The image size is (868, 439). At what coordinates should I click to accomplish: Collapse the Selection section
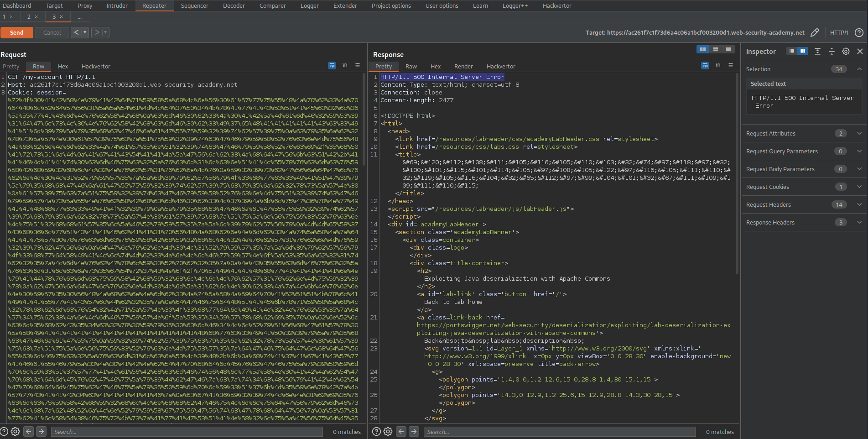point(859,69)
